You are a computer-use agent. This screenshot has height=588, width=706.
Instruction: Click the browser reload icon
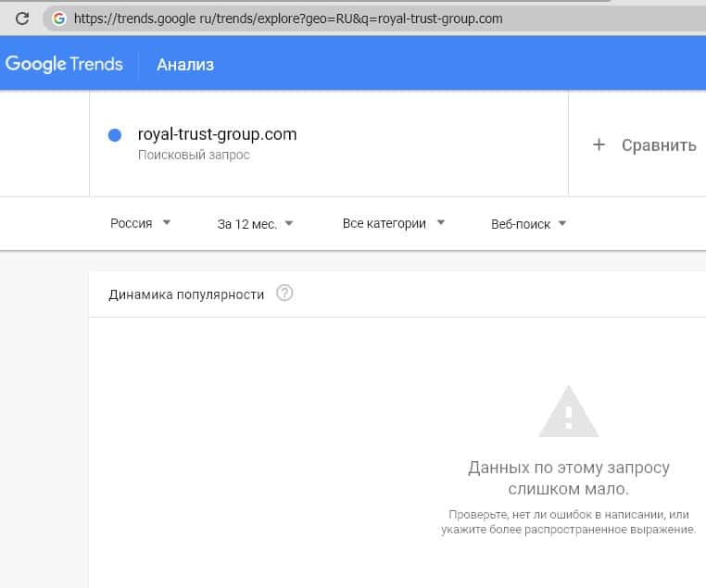21,18
